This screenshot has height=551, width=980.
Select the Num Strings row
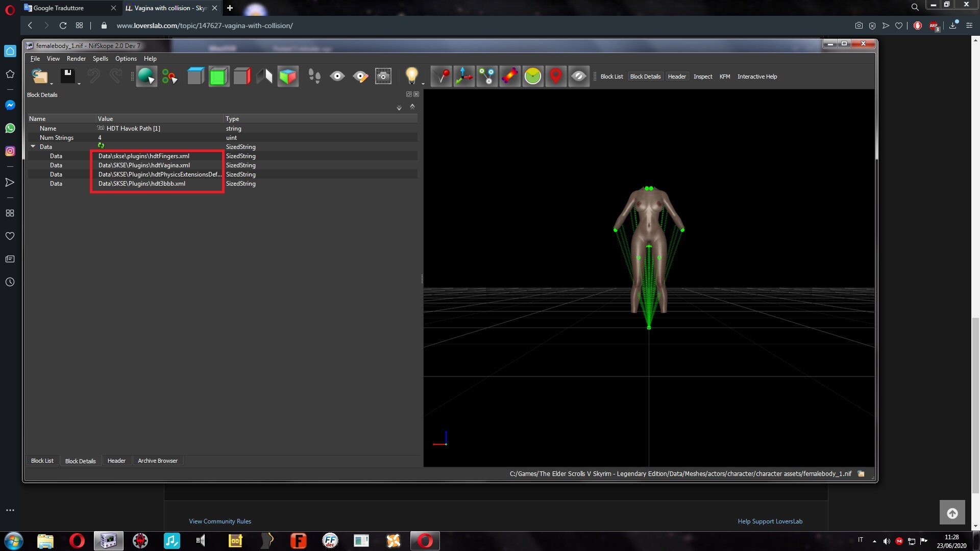point(223,138)
